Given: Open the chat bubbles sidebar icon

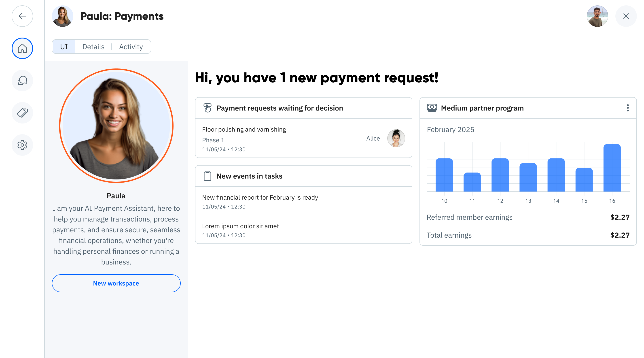Looking at the screenshot, I should [22, 81].
